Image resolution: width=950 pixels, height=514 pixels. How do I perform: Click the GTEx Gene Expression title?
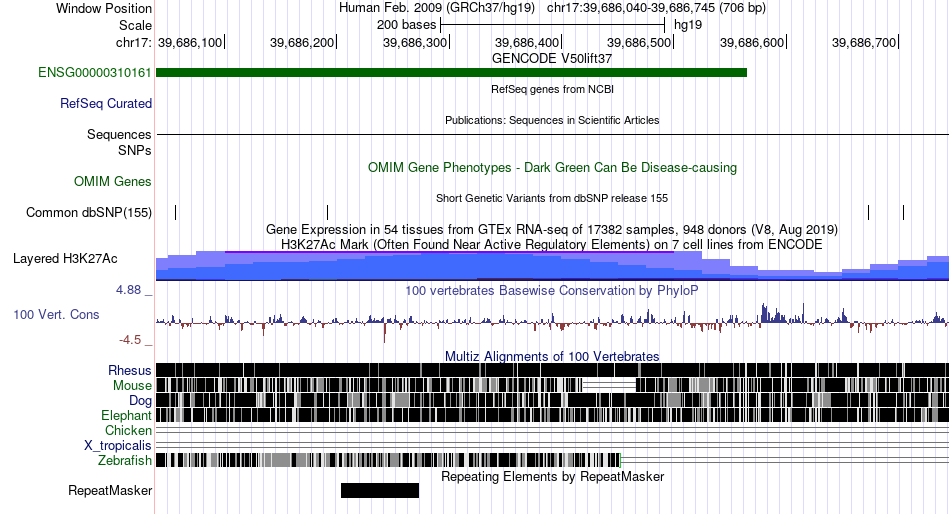(552, 230)
